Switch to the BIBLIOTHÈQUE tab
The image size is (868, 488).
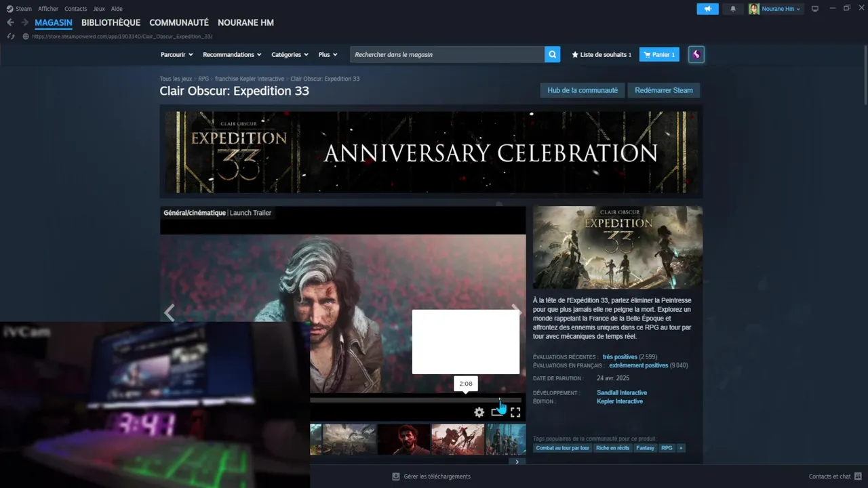point(111,22)
